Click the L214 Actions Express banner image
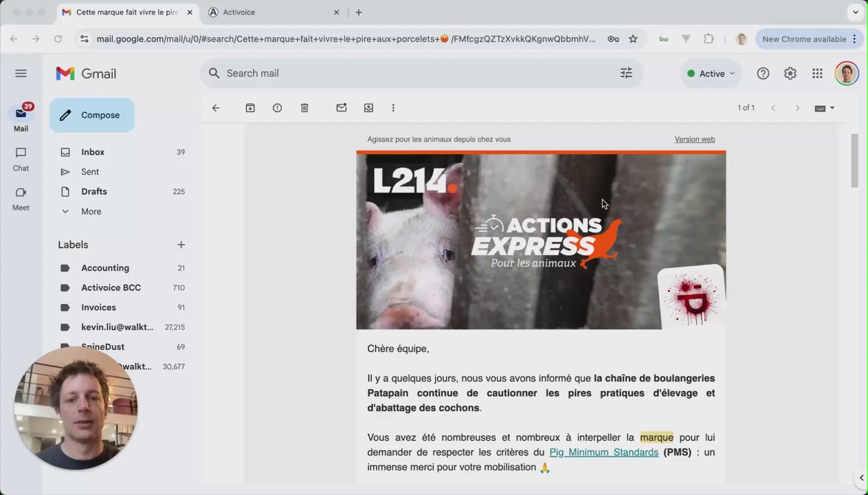Screen dimensions: 868x495 tap(541, 241)
